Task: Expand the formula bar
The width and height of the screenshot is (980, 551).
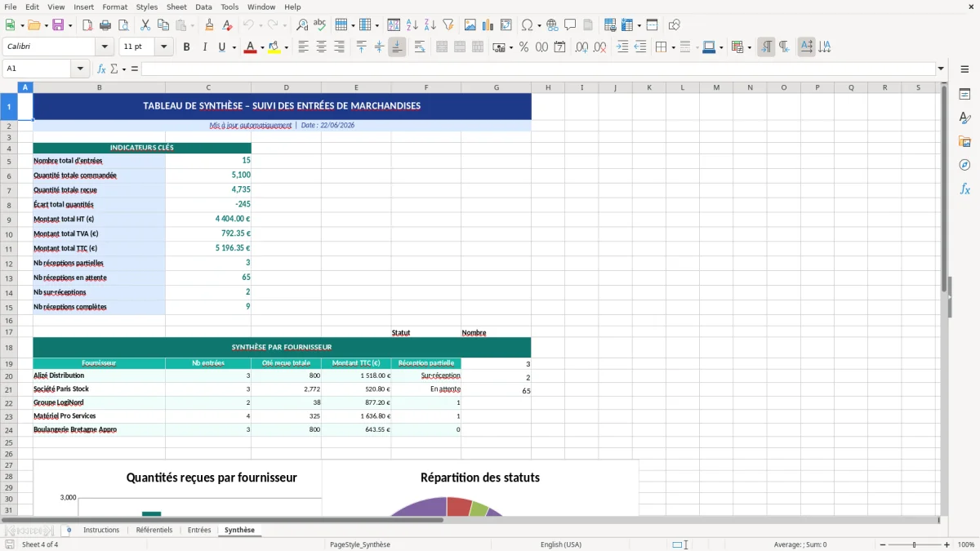Action: click(941, 69)
